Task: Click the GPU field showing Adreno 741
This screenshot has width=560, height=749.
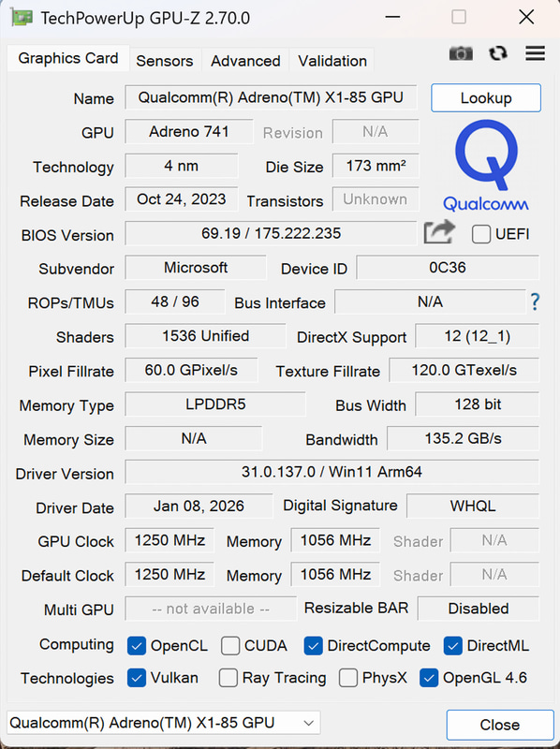Action: [x=189, y=131]
